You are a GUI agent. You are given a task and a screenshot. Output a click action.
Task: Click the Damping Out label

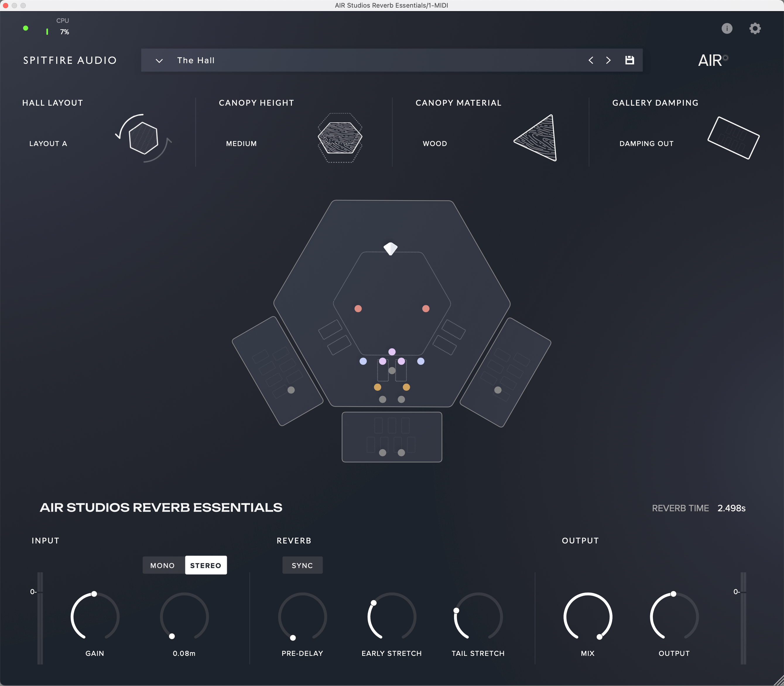[x=646, y=144]
